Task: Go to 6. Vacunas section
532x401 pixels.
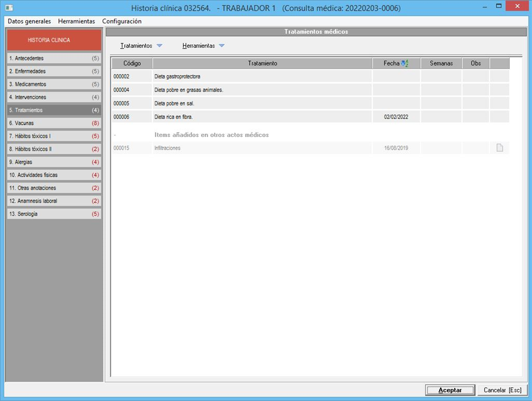Action: point(54,123)
